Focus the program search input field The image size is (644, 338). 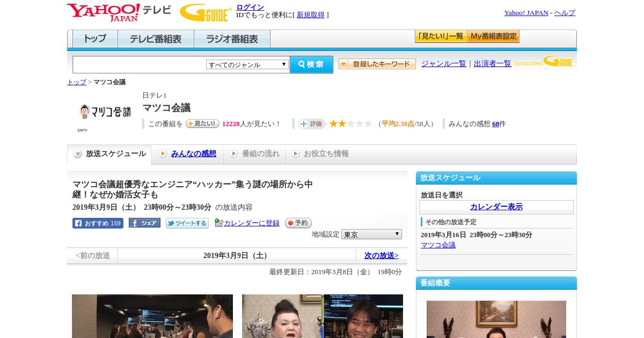point(139,64)
